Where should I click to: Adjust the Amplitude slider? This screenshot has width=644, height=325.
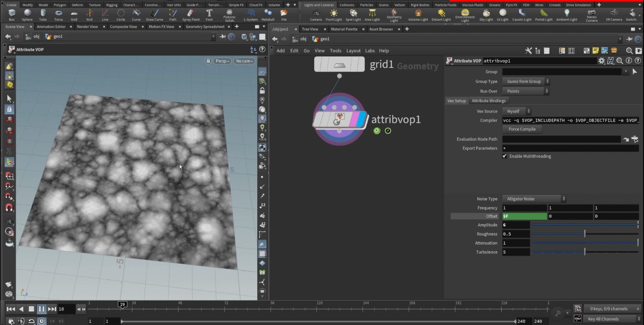585,225
